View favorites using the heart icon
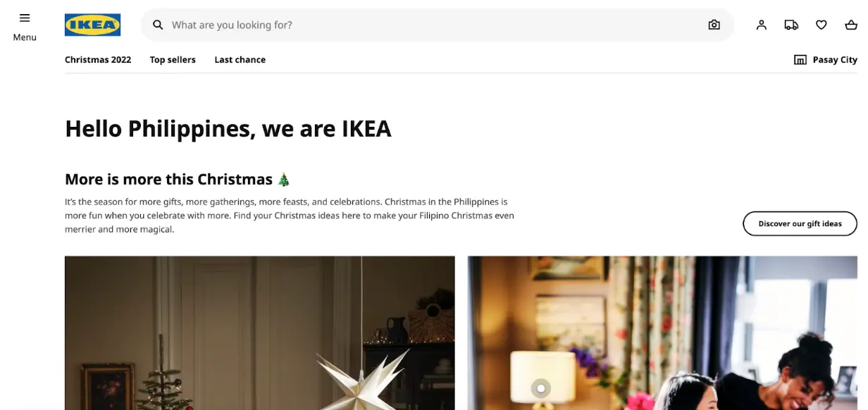 click(821, 25)
